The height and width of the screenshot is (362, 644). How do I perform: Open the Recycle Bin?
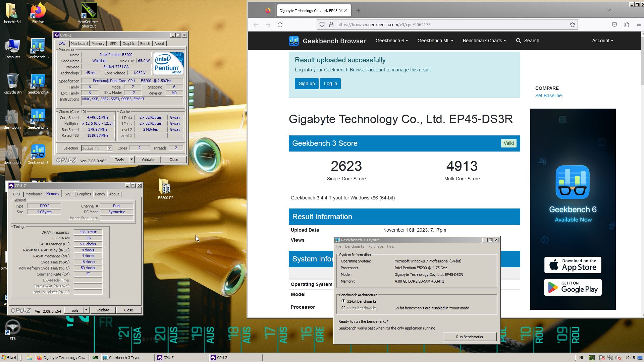tap(12, 84)
